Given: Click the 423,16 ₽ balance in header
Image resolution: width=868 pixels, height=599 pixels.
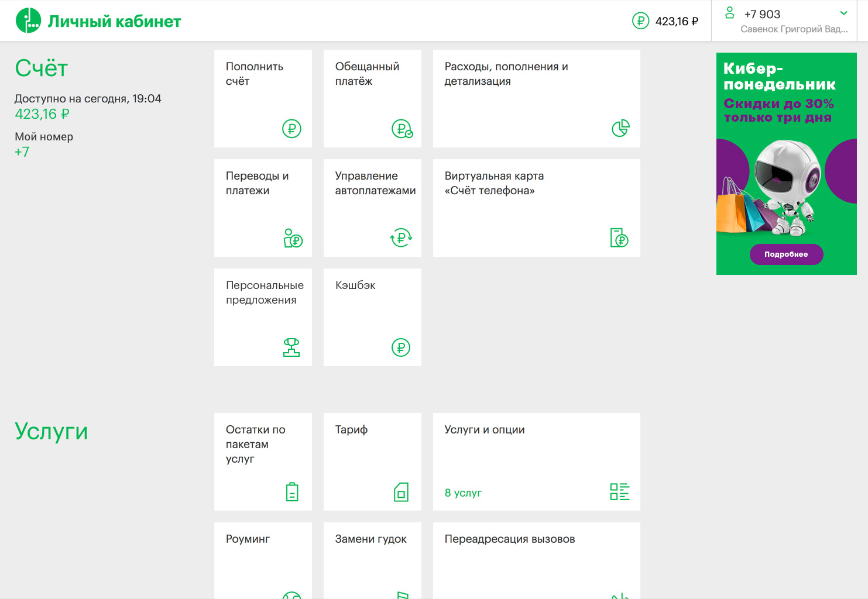Looking at the screenshot, I should point(677,22).
